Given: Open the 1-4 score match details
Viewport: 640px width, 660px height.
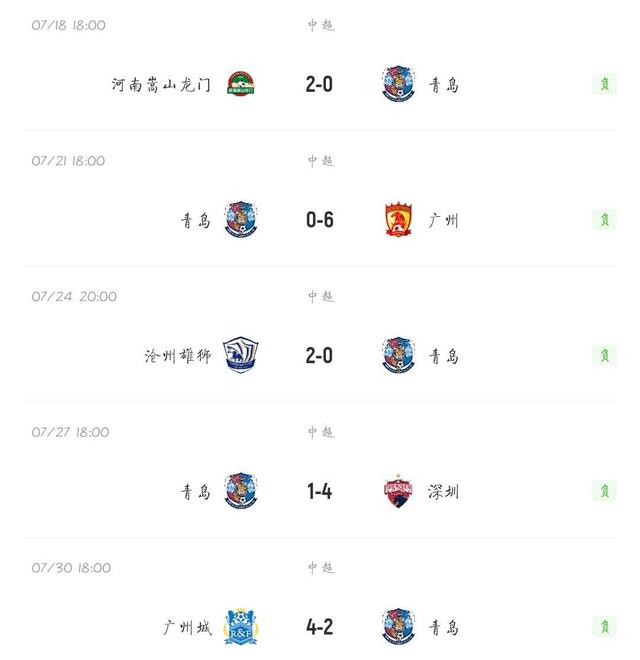Looking at the screenshot, I should click(320, 492).
